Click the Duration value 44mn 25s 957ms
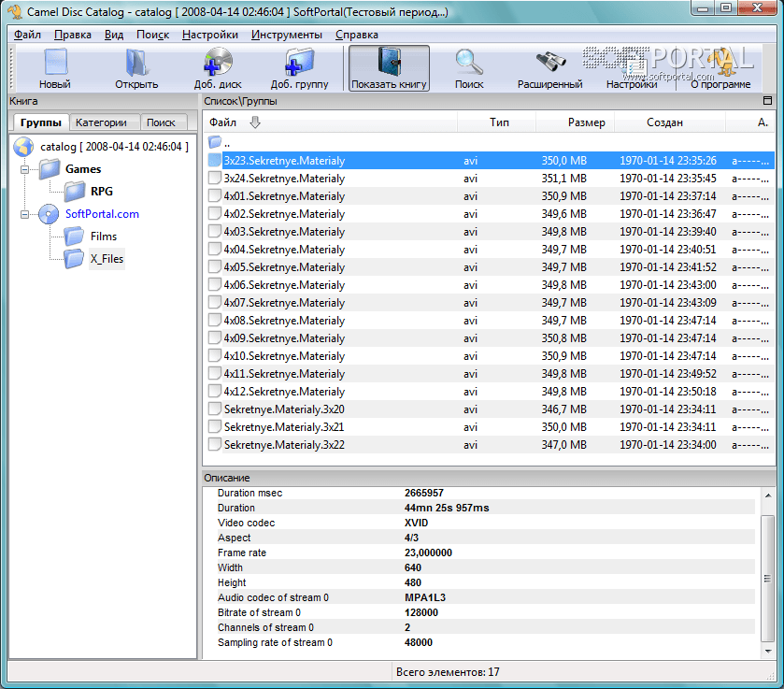Image resolution: width=784 pixels, height=689 pixels. (x=447, y=508)
